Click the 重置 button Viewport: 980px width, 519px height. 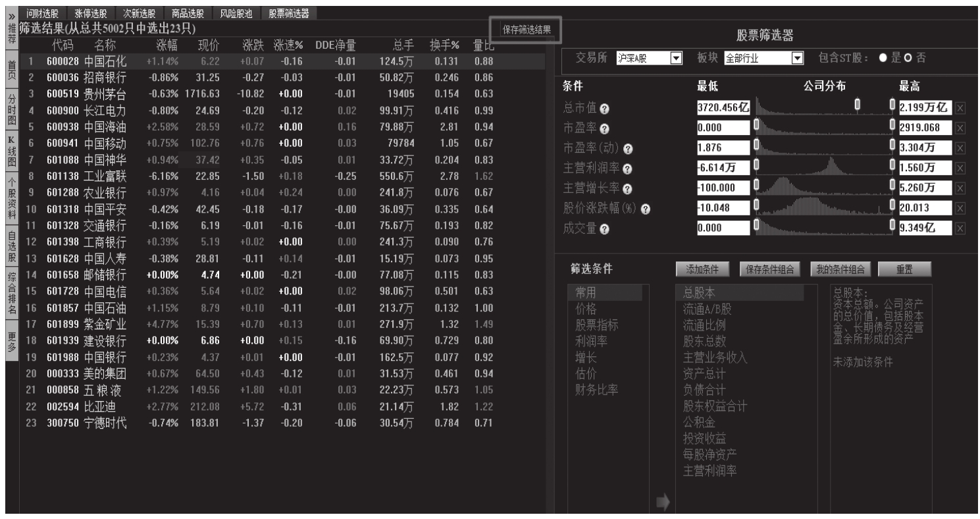(904, 269)
